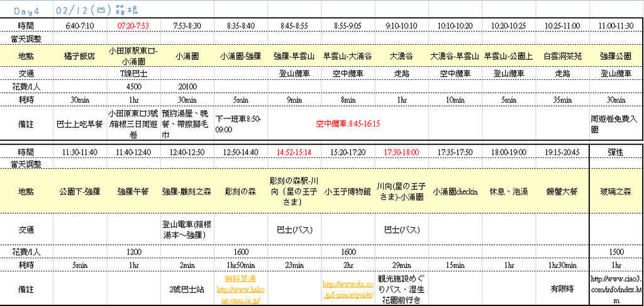
Task: Select the 4500 cost cell
Action: pos(133,87)
